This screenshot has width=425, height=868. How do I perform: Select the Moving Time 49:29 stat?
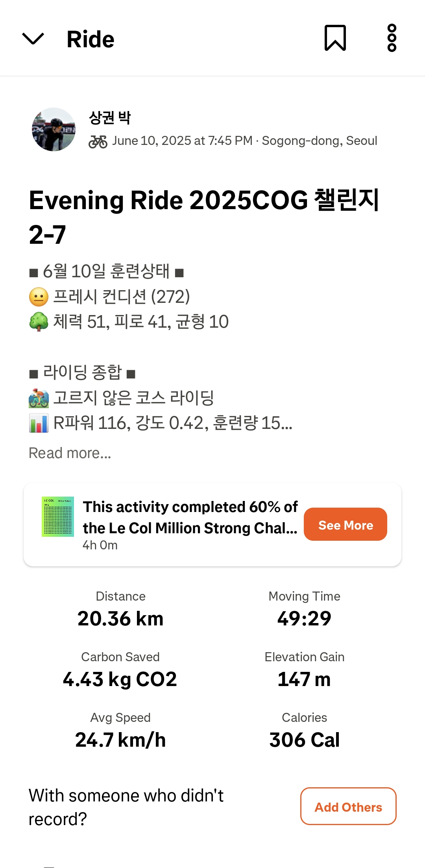point(304,609)
